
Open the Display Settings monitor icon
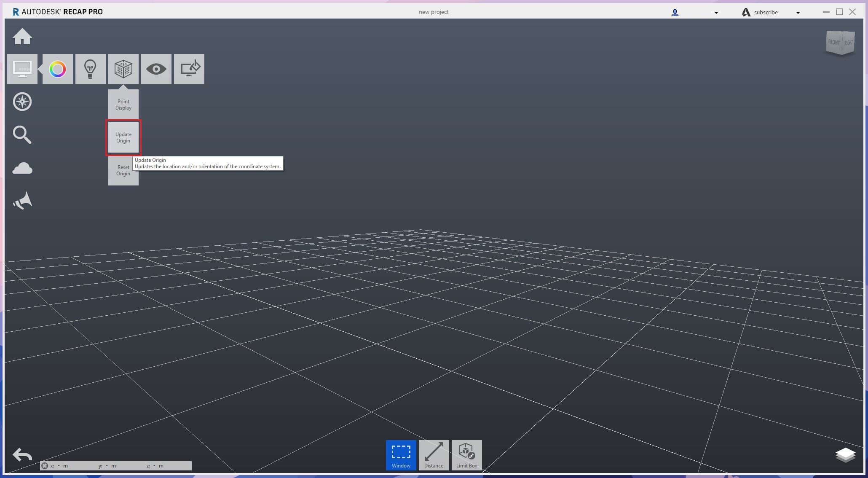22,69
